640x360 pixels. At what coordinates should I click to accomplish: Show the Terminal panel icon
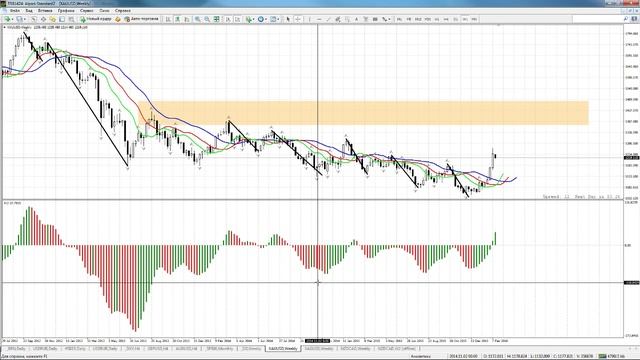pos(62,19)
